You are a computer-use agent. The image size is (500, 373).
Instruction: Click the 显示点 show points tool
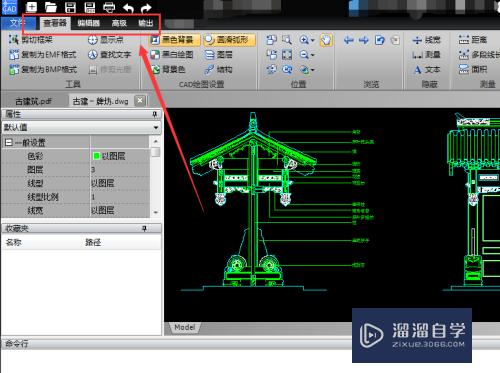[x=106, y=40]
